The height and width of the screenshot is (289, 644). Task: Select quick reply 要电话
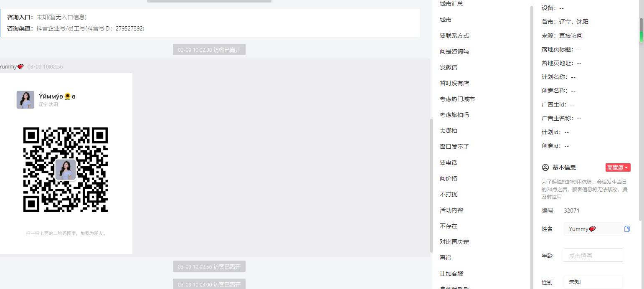(449, 162)
